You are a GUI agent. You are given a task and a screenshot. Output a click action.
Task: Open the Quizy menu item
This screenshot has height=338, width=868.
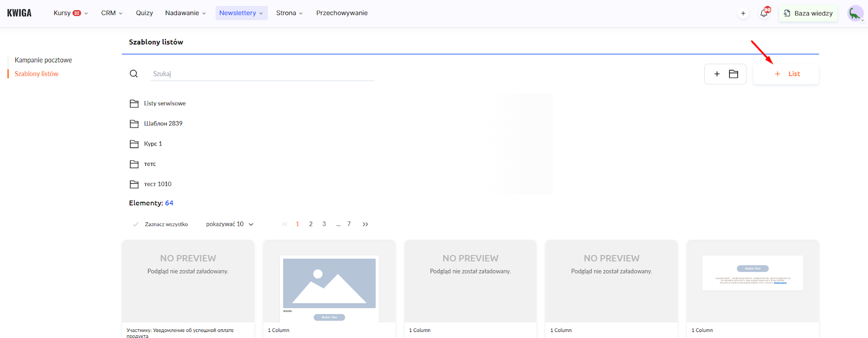pyautogui.click(x=144, y=13)
